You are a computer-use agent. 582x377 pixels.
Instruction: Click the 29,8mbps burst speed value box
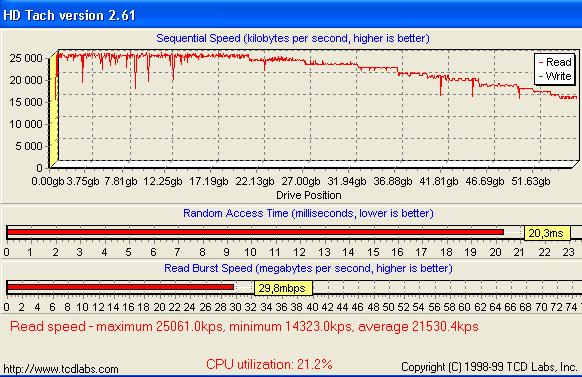(283, 288)
